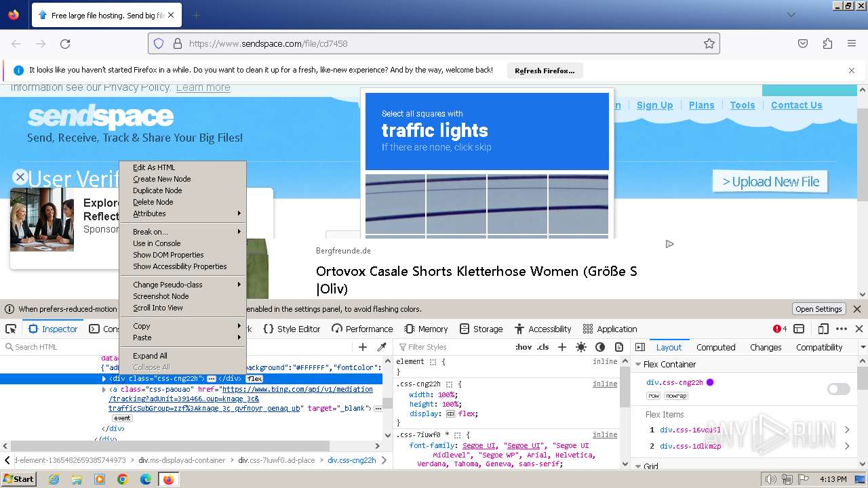868x488 pixels.
Task: Switch to the Performance panel
Action: click(x=362, y=329)
